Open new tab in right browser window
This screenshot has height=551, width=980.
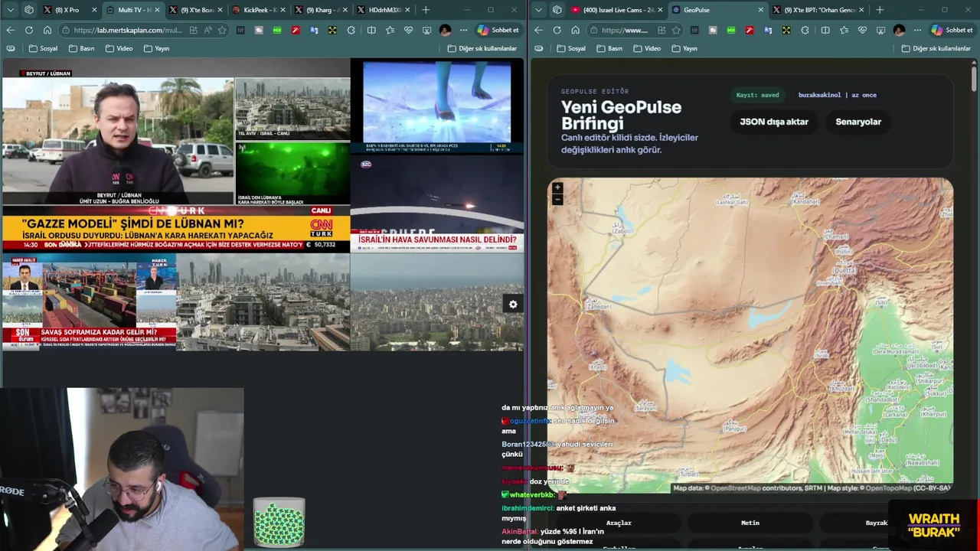tap(880, 10)
